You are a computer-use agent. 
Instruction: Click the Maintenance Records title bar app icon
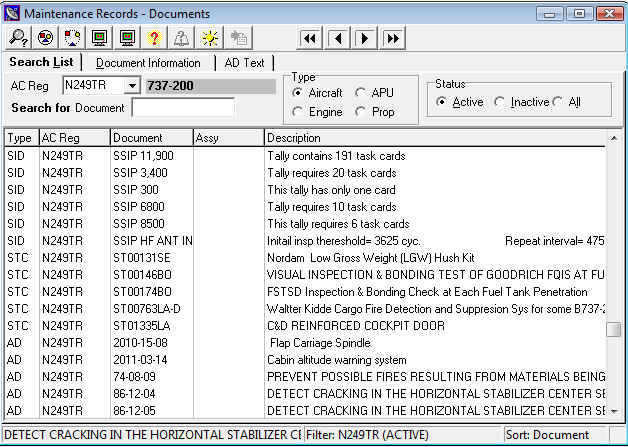(x=12, y=13)
